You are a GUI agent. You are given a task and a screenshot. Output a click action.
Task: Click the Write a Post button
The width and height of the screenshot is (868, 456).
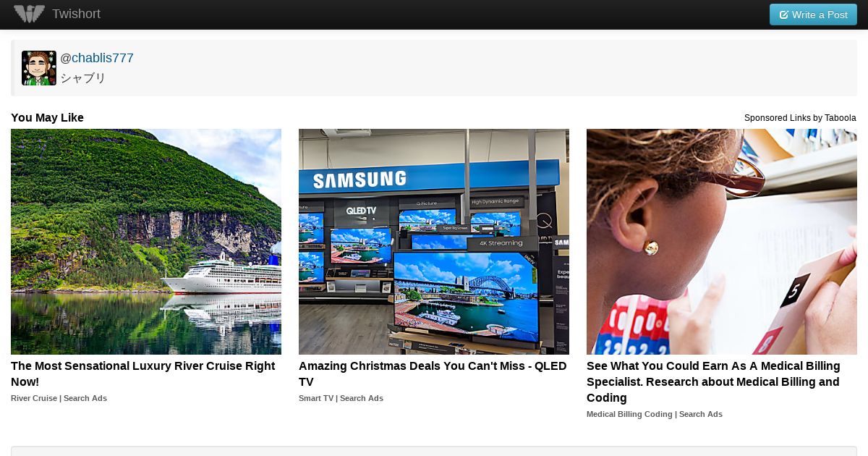point(813,14)
